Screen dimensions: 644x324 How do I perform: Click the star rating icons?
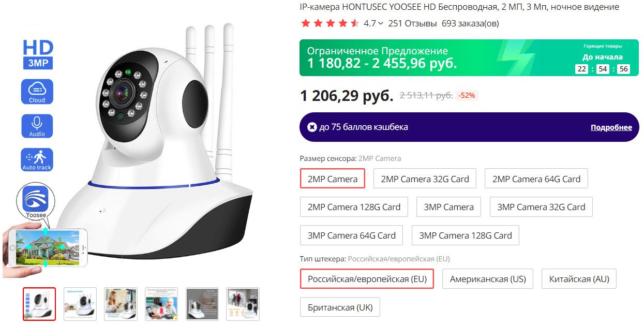(x=330, y=23)
